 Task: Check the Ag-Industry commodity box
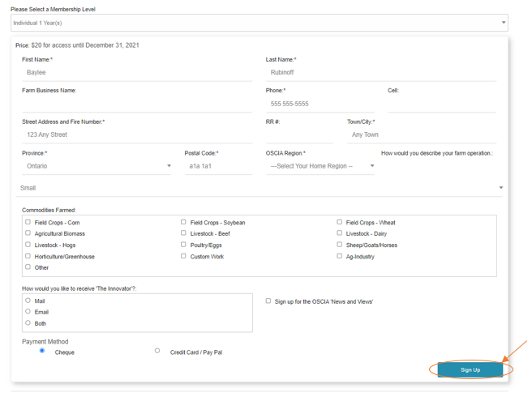coord(339,256)
